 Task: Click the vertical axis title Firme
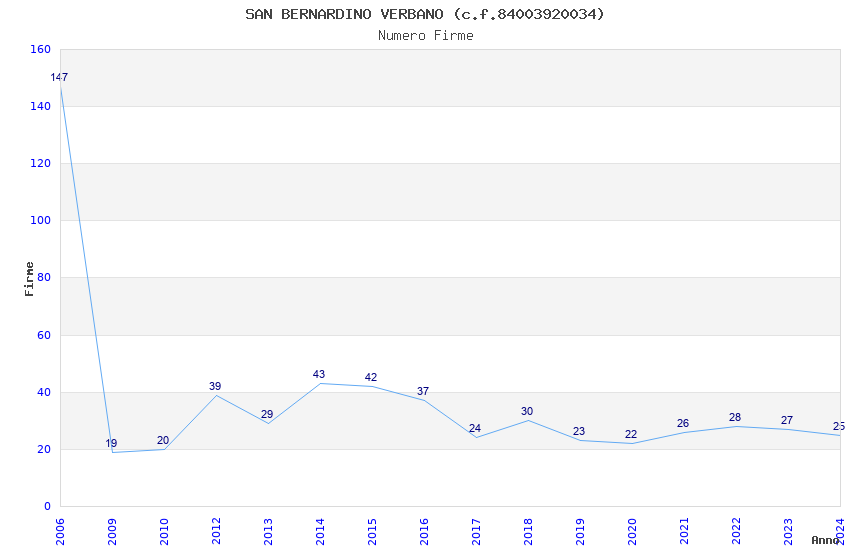[29, 279]
